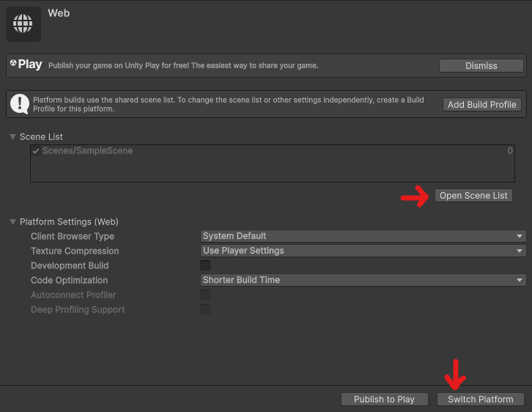Click the Texture Compression label
Image resolution: width=532 pixels, height=412 pixels.
[75, 251]
